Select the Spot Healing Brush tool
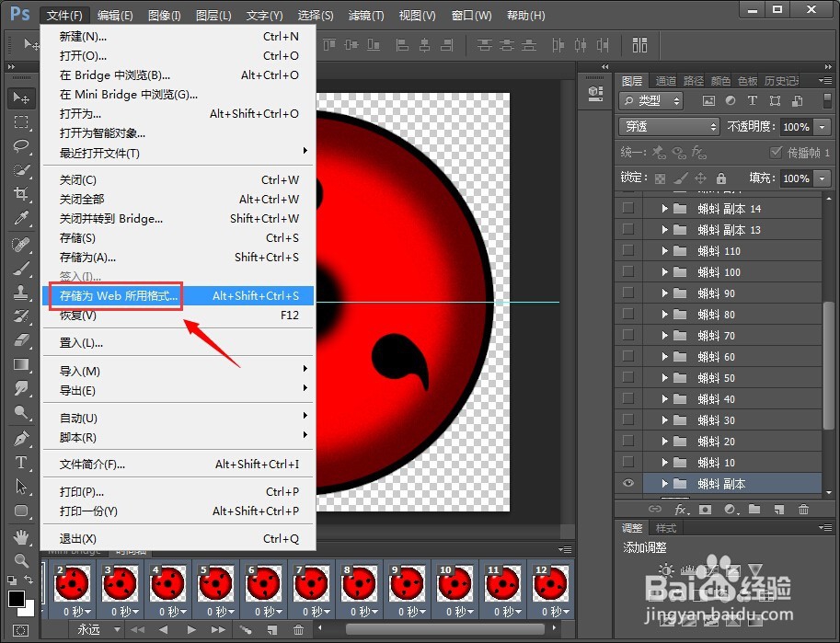 tap(21, 245)
